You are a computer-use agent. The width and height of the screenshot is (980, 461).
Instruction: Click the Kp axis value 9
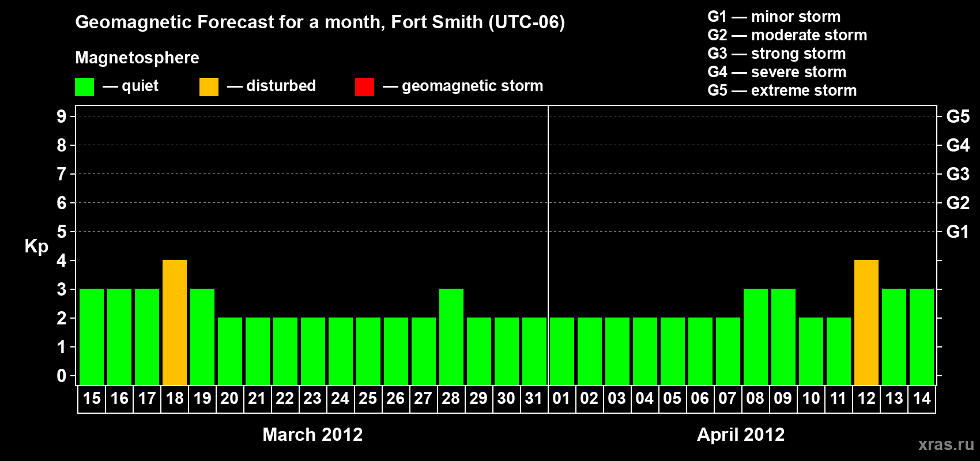pyautogui.click(x=61, y=116)
